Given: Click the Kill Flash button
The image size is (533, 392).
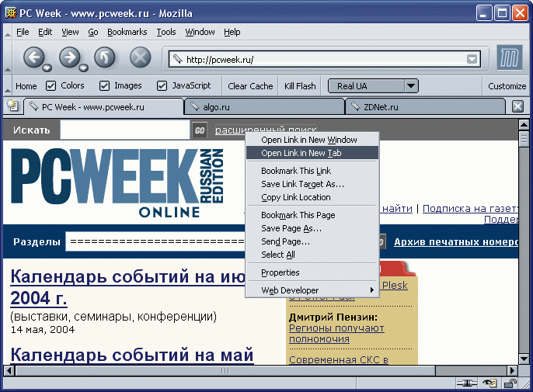Looking at the screenshot, I should (300, 86).
